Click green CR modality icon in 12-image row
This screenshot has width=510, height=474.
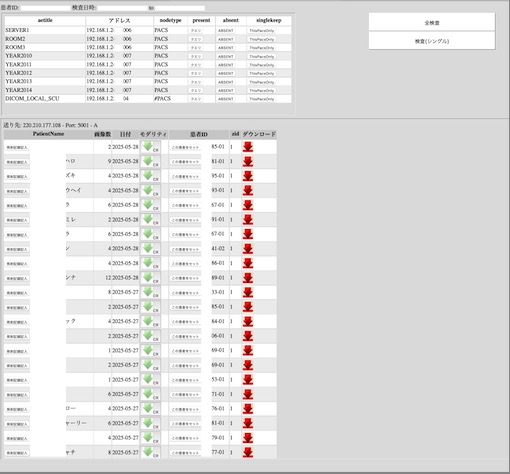pyautogui.click(x=150, y=278)
